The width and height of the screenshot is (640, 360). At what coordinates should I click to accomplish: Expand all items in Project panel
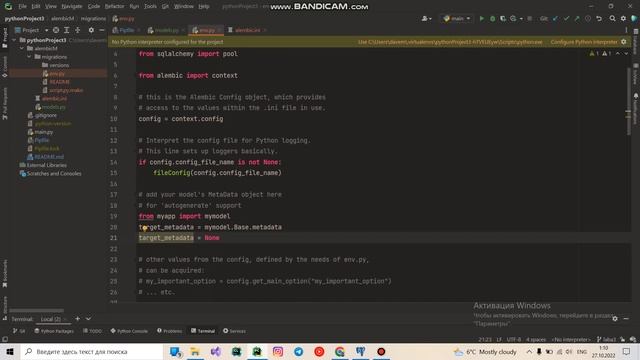coord(67,30)
